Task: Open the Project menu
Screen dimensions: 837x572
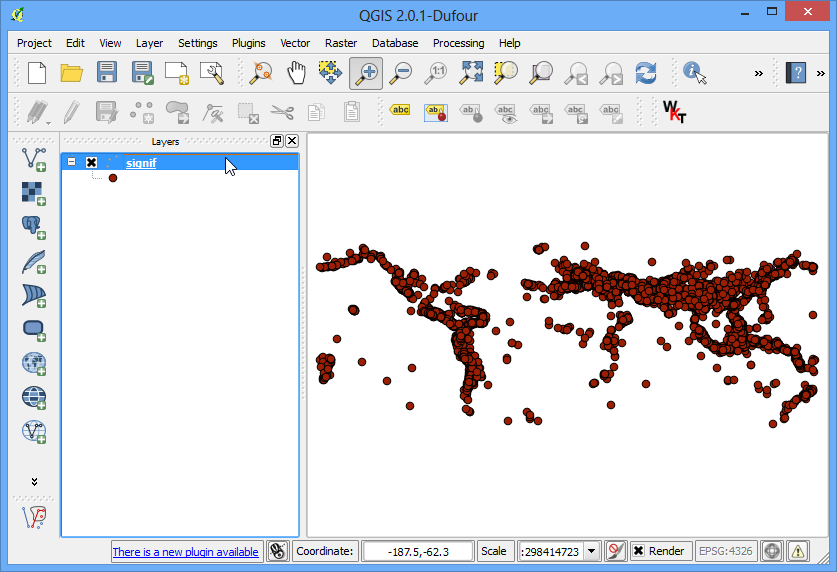Action: 34,43
